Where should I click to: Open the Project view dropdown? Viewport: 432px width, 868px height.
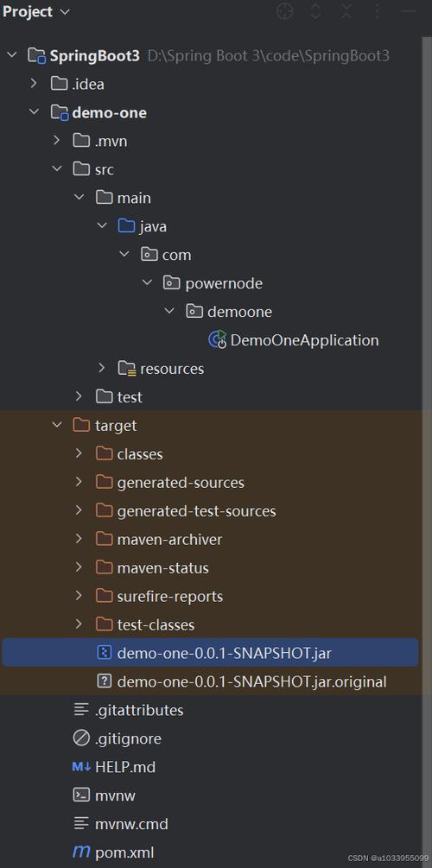tap(36, 11)
